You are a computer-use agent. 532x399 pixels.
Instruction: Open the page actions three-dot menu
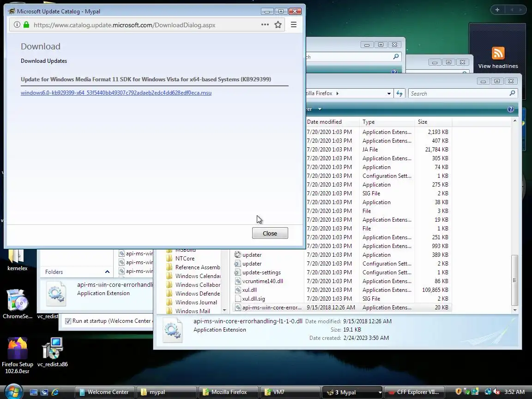265,24
